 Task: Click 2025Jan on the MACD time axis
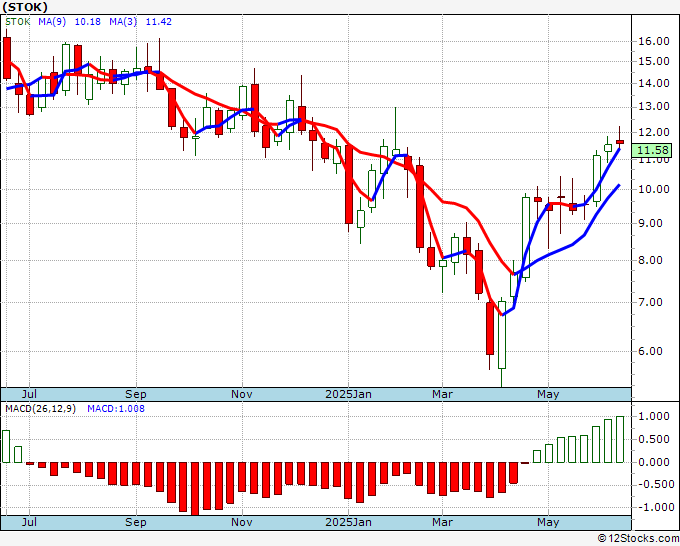pos(348,522)
